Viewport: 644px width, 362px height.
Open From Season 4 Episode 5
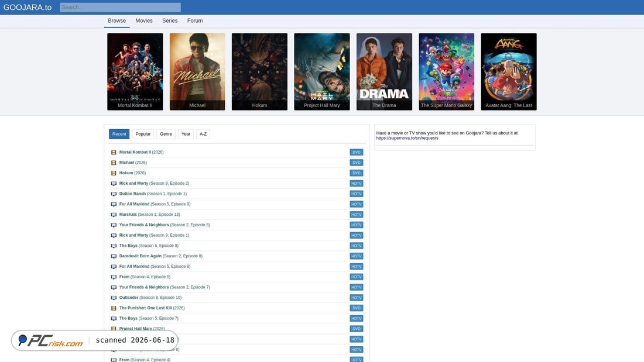145,277
